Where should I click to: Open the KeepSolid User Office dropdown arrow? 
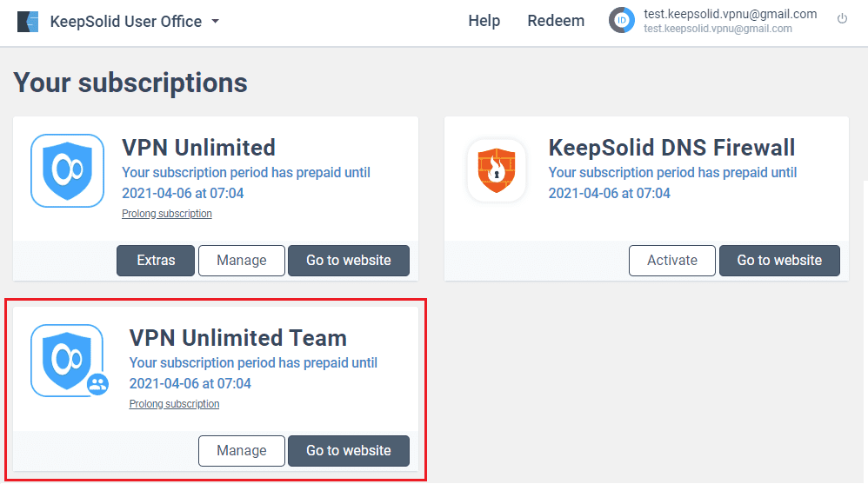216,22
